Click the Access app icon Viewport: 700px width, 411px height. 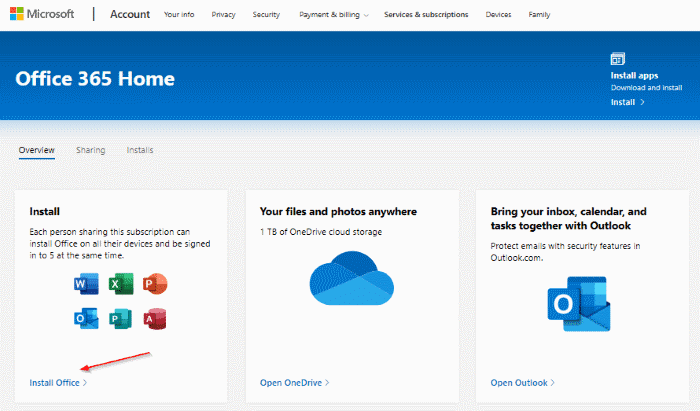tap(155, 319)
